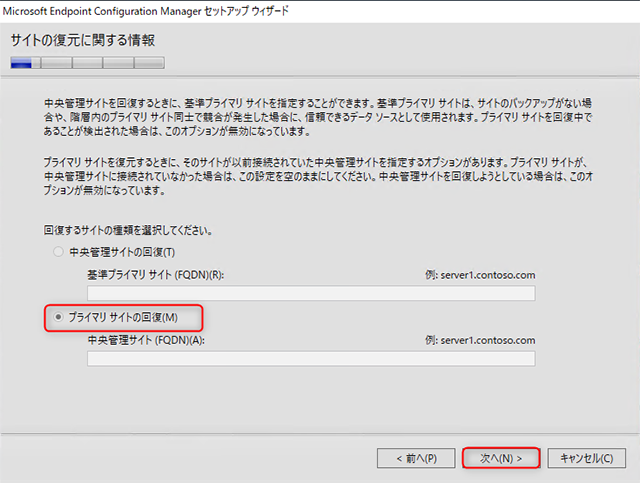Click the filled first progress bar segment
Image resolution: width=640 pixels, height=483 pixels.
(25, 62)
